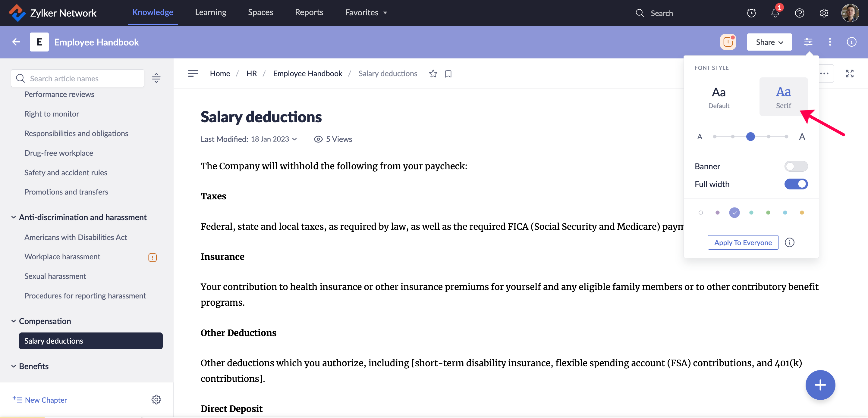Click the orange feedback alert icon
Image resolution: width=868 pixels, height=418 pixels.
pyautogui.click(x=728, y=42)
